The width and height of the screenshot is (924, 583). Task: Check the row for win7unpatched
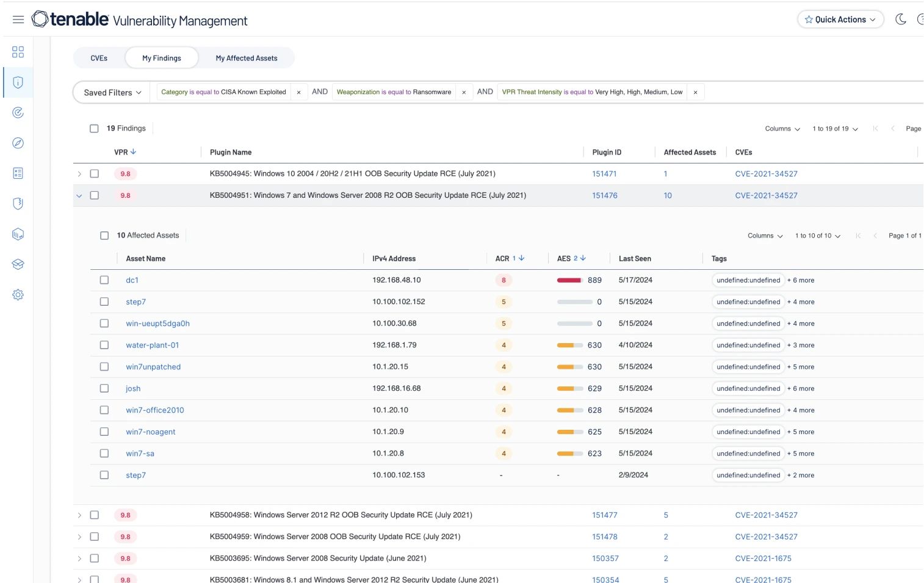coord(104,366)
